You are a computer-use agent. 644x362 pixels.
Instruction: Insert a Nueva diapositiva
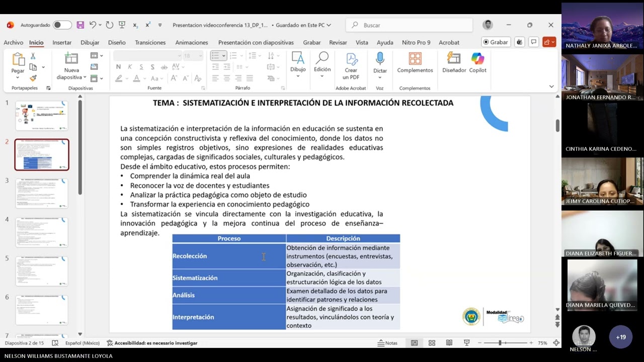tap(71, 66)
